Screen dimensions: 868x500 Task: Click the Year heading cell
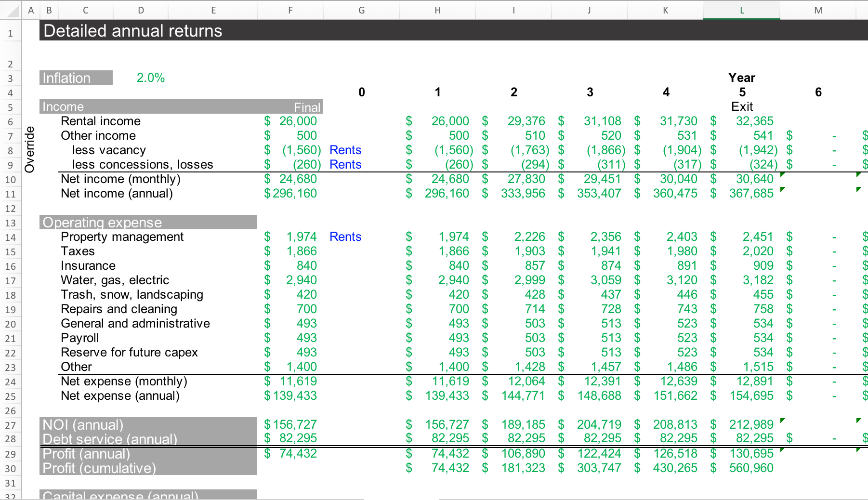pyautogui.click(x=742, y=78)
